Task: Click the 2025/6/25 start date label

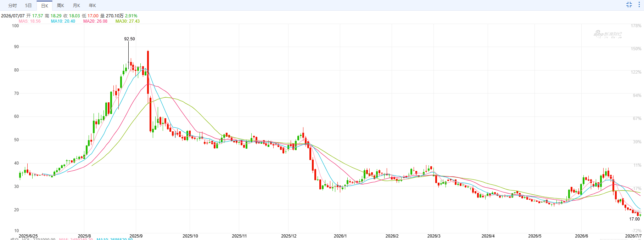Action: click(x=28, y=236)
